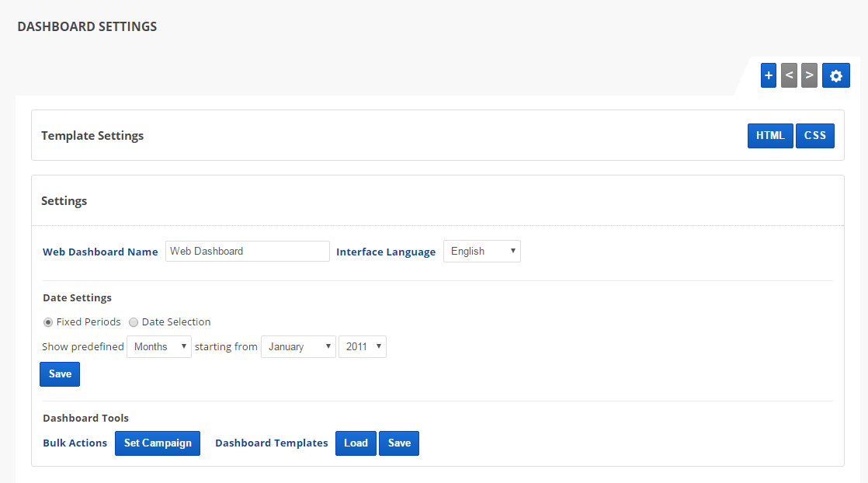The height and width of the screenshot is (483, 868).
Task: Select the Fixed Periods radio option
Action: point(48,322)
